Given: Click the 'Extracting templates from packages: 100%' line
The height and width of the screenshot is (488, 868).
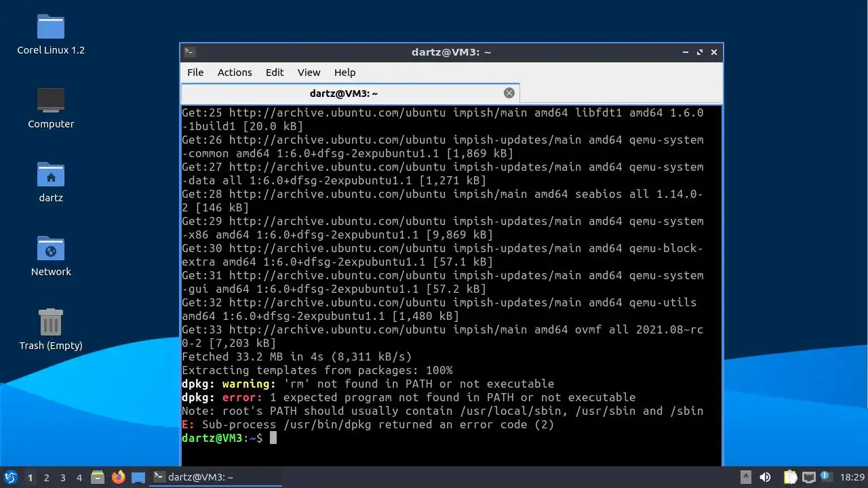Looking at the screenshot, I should click(317, 370).
